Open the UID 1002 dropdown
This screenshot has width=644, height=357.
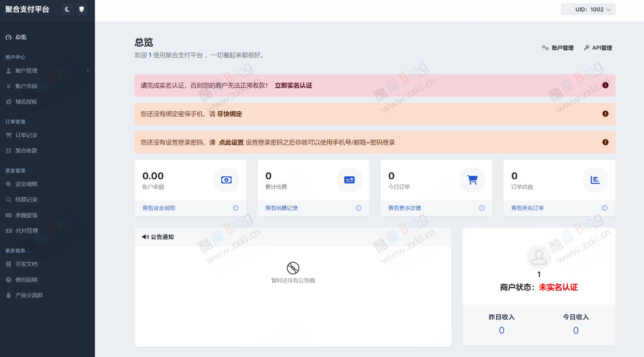tap(588, 9)
